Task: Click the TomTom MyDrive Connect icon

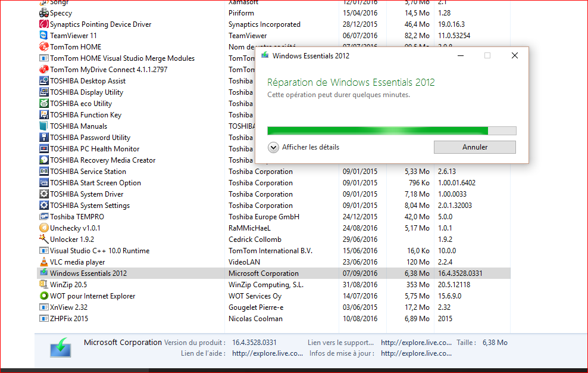Action: pos(44,70)
